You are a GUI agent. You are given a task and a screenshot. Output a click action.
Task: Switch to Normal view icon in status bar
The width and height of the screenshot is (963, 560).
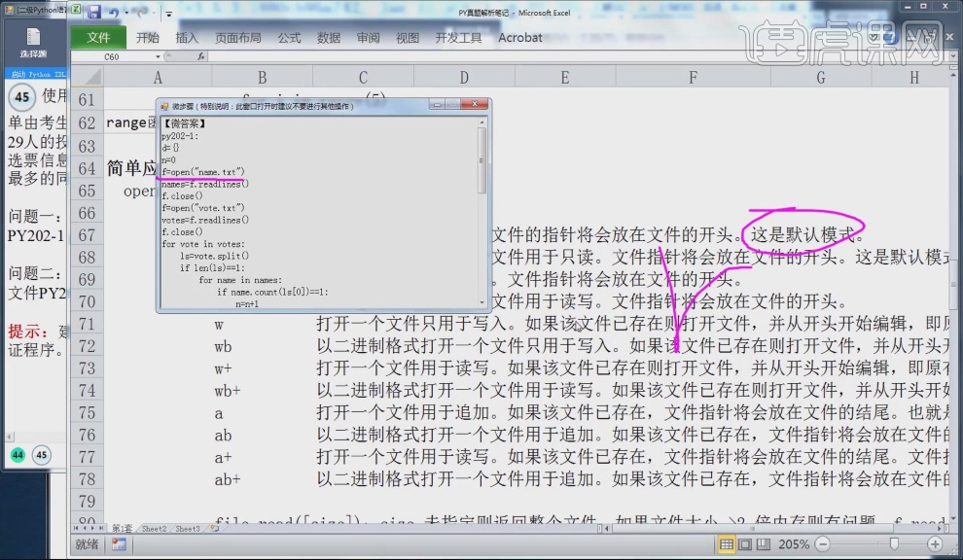coord(727,544)
